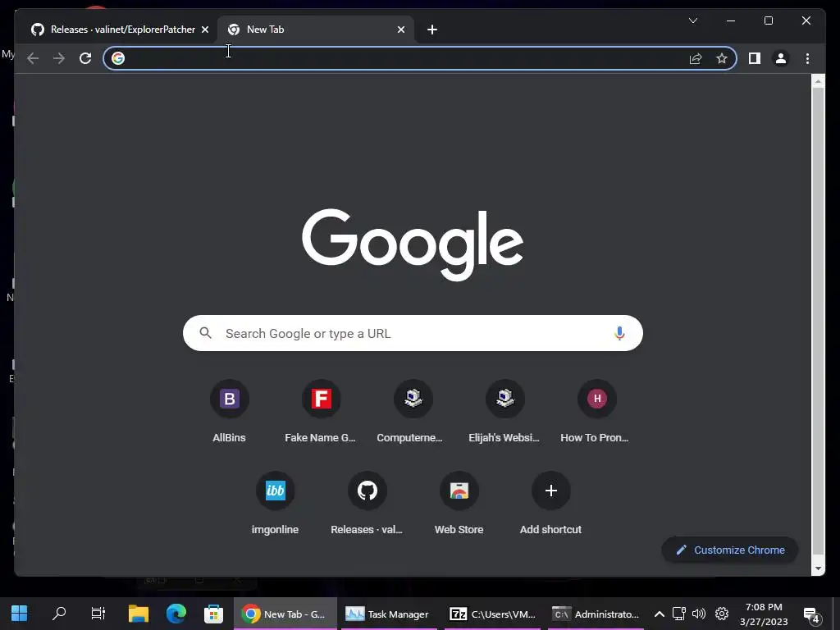Click the magnifier in Google search box
Viewport: 840px width, 630px height.
point(205,333)
